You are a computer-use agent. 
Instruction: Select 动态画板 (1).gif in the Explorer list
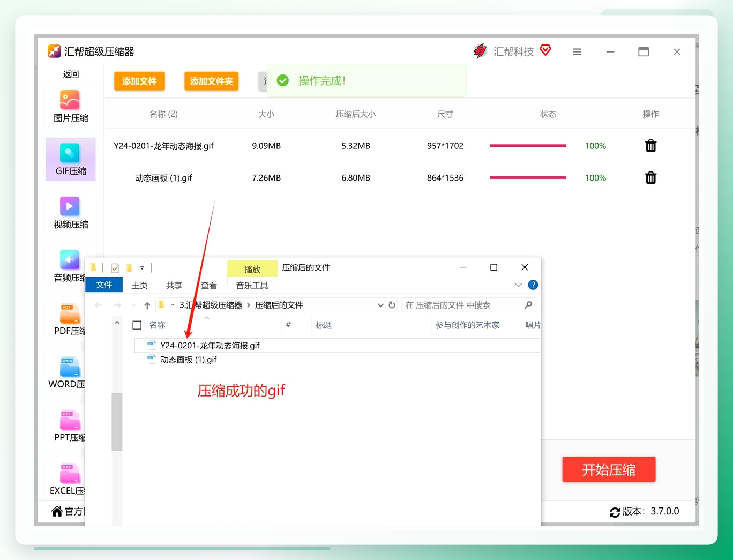[x=188, y=360]
